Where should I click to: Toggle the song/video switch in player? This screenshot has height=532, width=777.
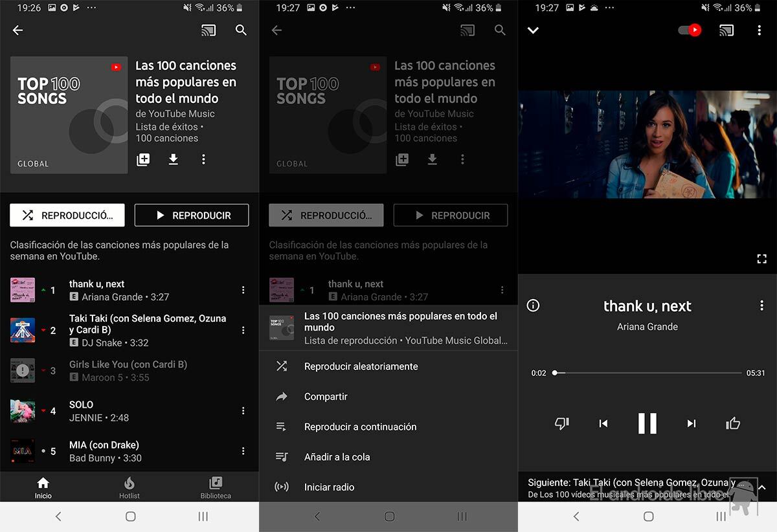pos(690,30)
